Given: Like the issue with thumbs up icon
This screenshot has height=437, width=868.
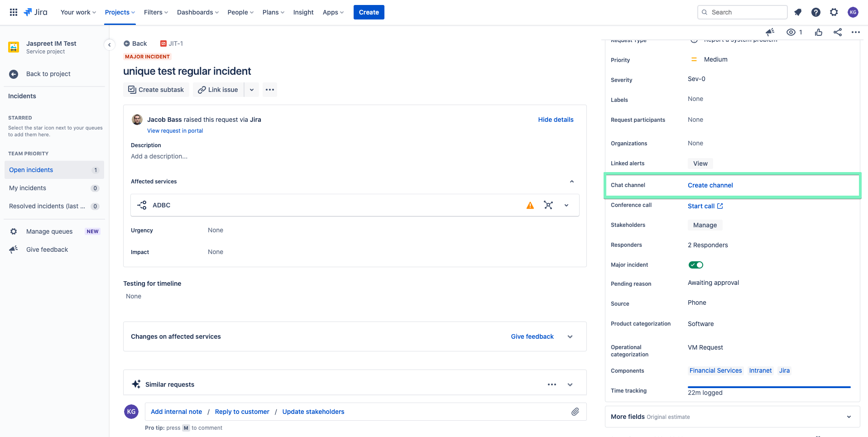Looking at the screenshot, I should [818, 32].
